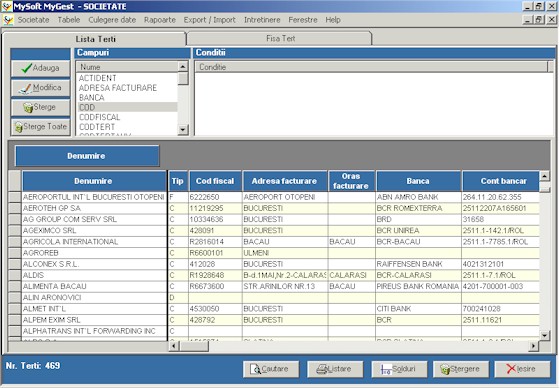Click the ABN AMRO BANK cell
This screenshot has height=388, width=560.
418,197
